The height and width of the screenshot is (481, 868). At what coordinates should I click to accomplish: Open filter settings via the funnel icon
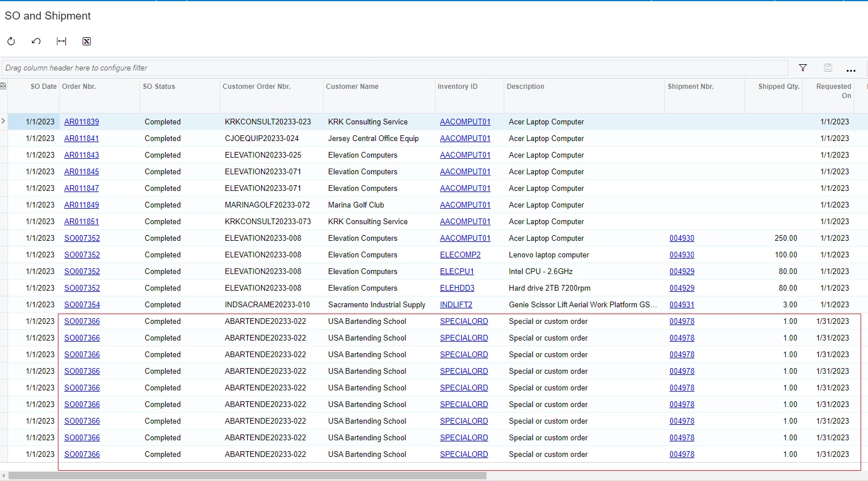pos(803,68)
